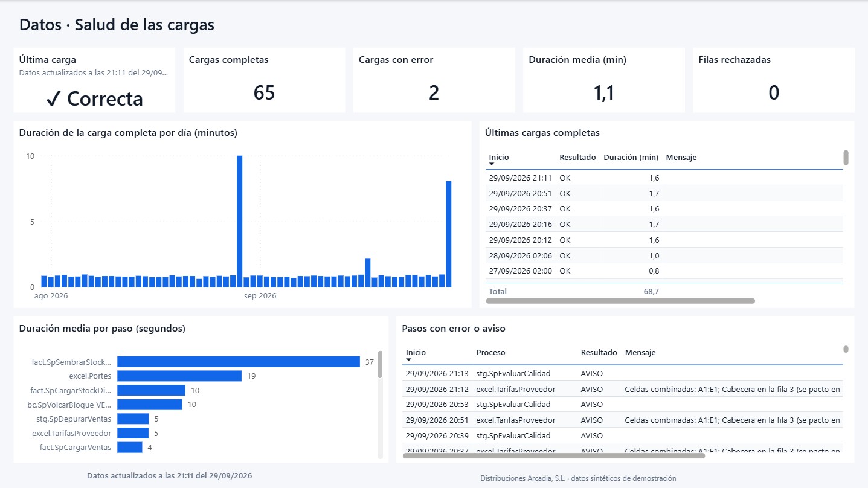Sort by Proceso column header
The image size is (868, 488).
[491, 352]
